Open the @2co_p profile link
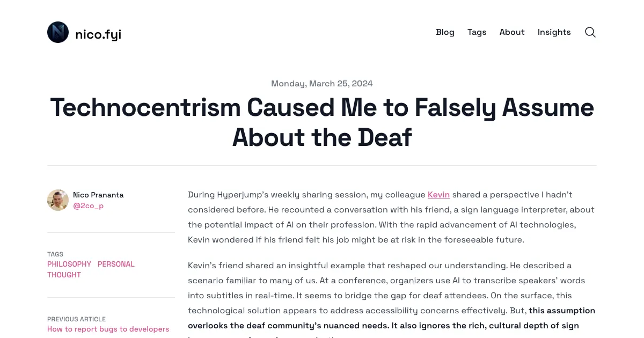Screen dimensions: 644x338 pyautogui.click(x=89, y=205)
